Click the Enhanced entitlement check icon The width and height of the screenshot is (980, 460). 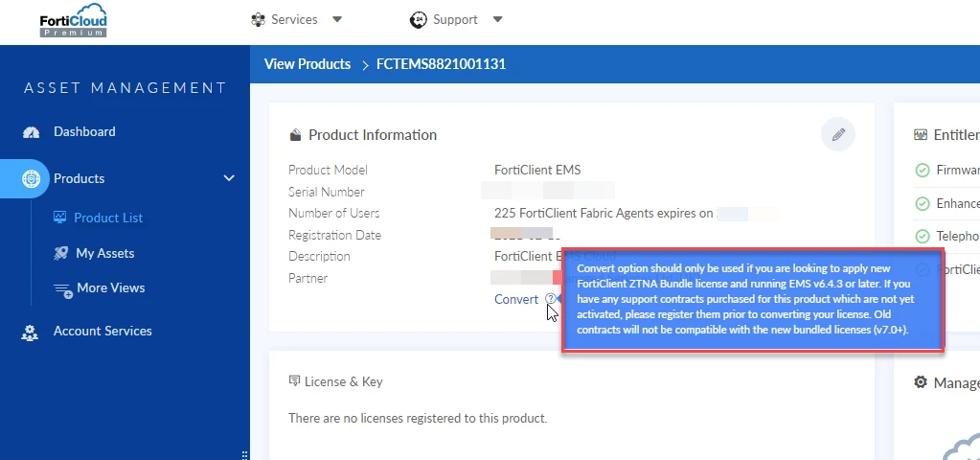pyautogui.click(x=922, y=204)
